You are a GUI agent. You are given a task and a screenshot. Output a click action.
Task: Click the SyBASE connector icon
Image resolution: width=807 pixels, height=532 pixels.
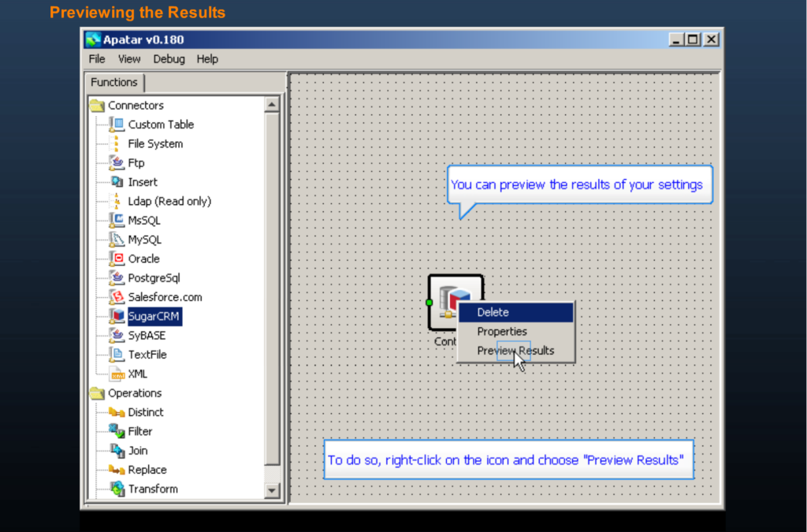coord(117,336)
